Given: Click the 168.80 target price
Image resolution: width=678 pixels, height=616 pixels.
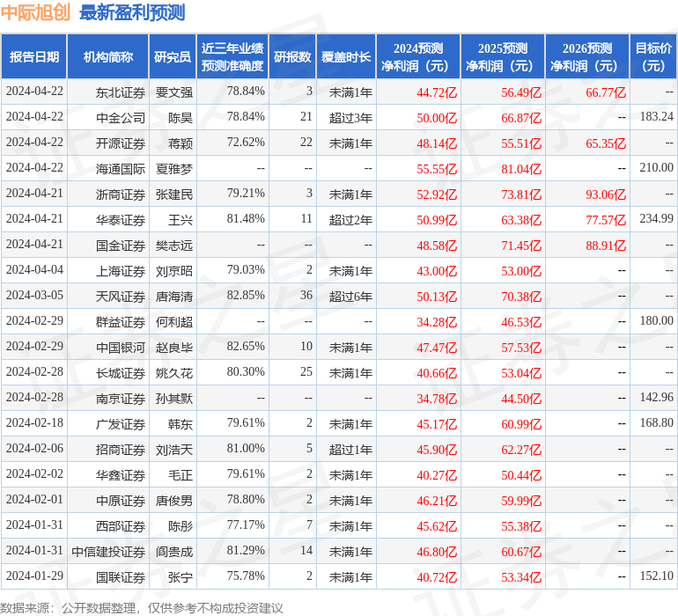Looking at the screenshot, I should tap(656, 422).
